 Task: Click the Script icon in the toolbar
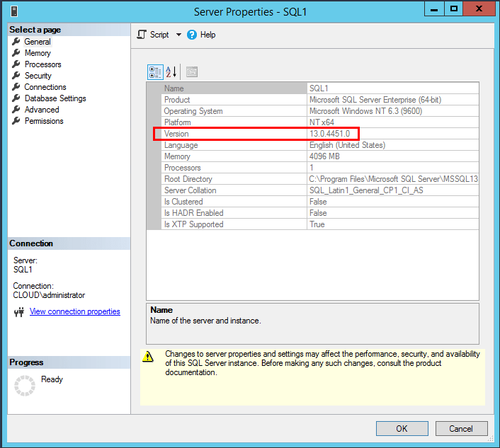(x=142, y=35)
